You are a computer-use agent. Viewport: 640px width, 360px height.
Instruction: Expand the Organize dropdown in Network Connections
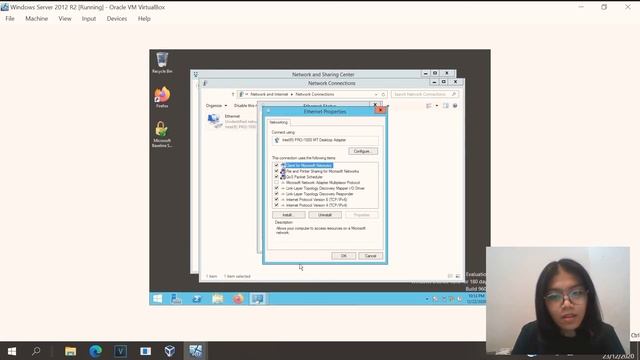[x=216, y=106]
